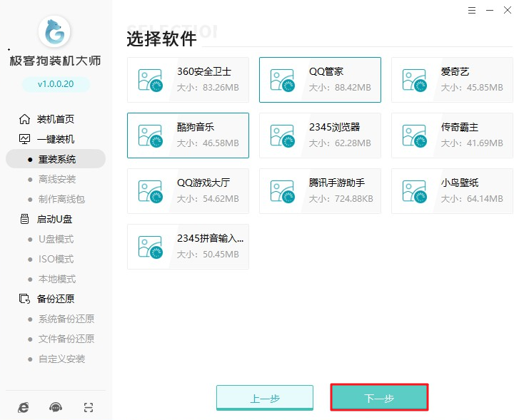Select the 腾讯手游助手 software card
This screenshot has width=524, height=420.
coord(320,190)
